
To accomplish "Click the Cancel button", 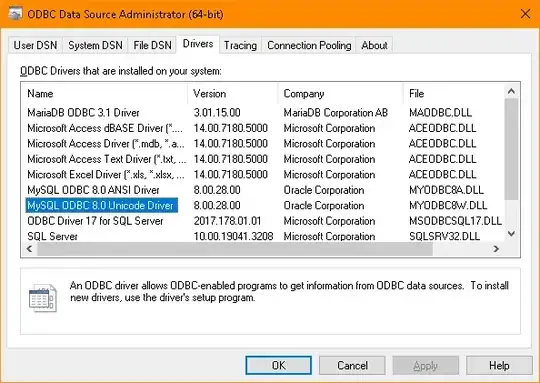I will click(352, 365).
